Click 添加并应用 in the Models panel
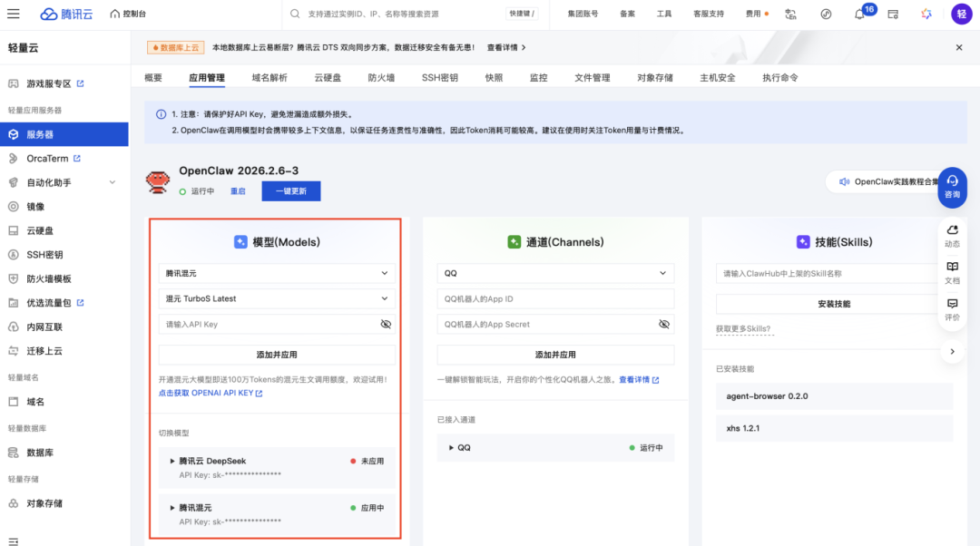Image resolution: width=980 pixels, height=546 pixels. coord(276,355)
